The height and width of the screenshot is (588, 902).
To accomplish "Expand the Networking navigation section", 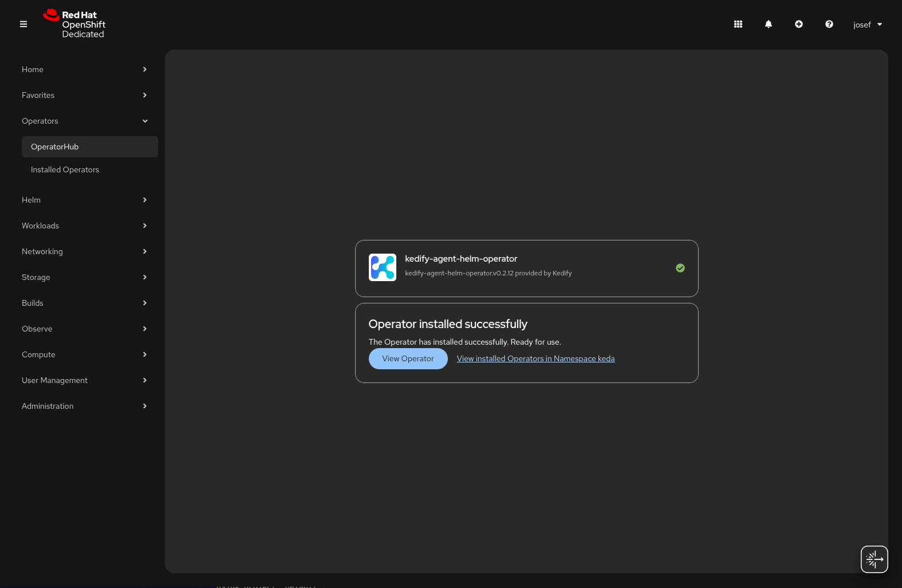I will 84,251.
